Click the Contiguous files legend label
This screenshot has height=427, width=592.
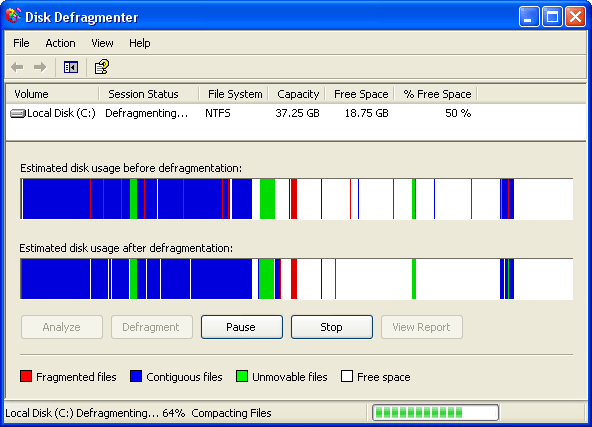point(184,377)
